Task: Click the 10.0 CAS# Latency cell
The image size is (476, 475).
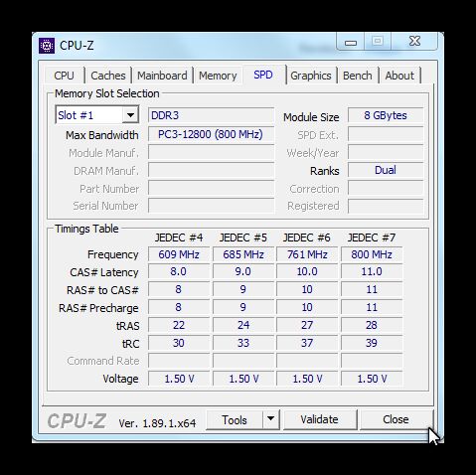Action: pyautogui.click(x=307, y=271)
